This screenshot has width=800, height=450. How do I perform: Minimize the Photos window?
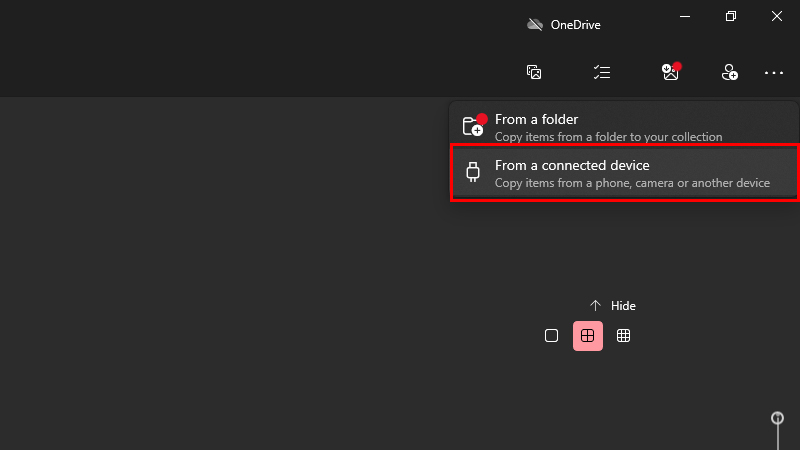coord(685,16)
